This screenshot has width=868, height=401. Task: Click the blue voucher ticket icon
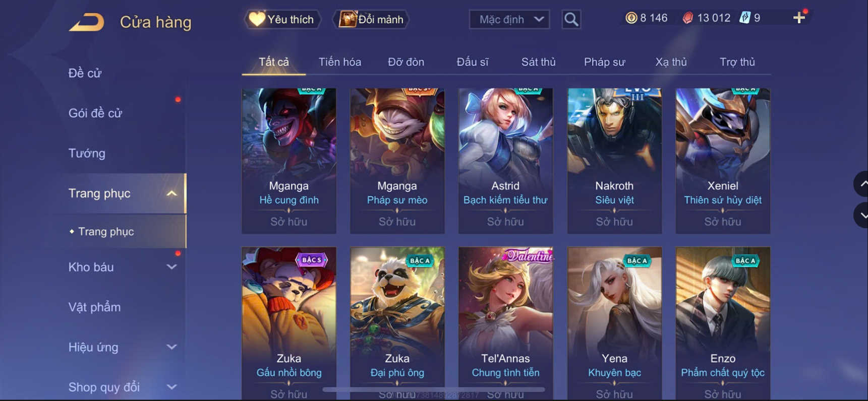[745, 18]
